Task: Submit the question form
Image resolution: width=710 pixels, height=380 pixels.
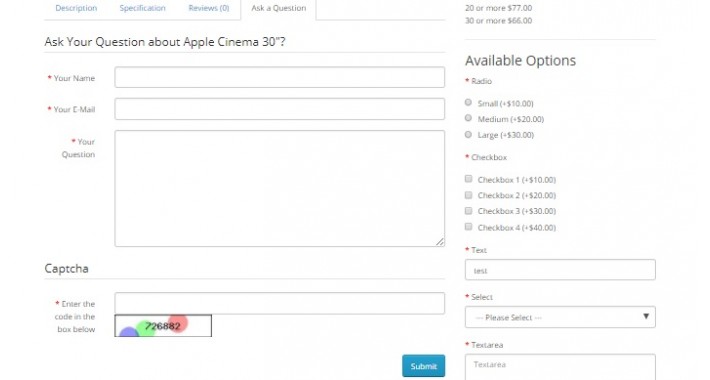Action: [423, 366]
